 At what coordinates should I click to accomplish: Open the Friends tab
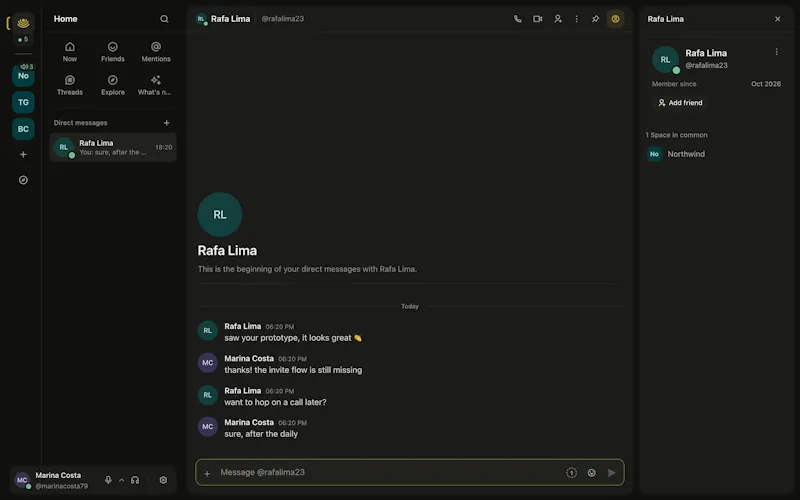click(113, 52)
